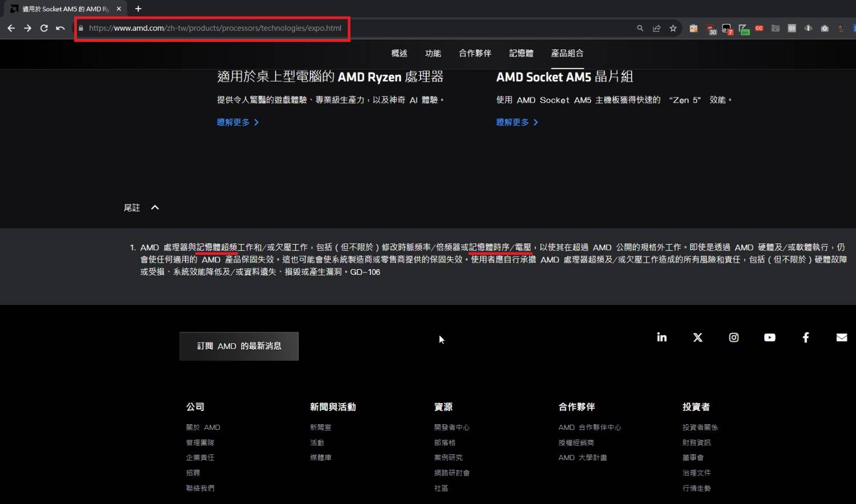
Task: Open a new browser tab
Action: (x=138, y=9)
